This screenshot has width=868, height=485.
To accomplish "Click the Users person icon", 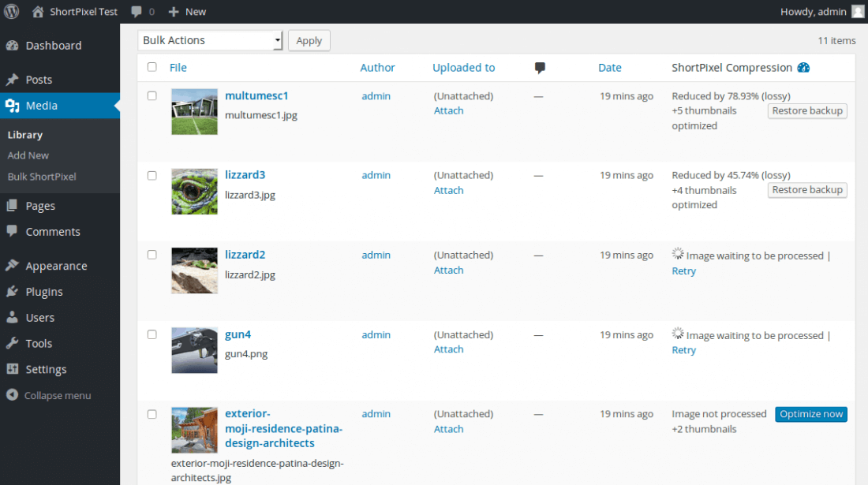I will [x=12, y=318].
